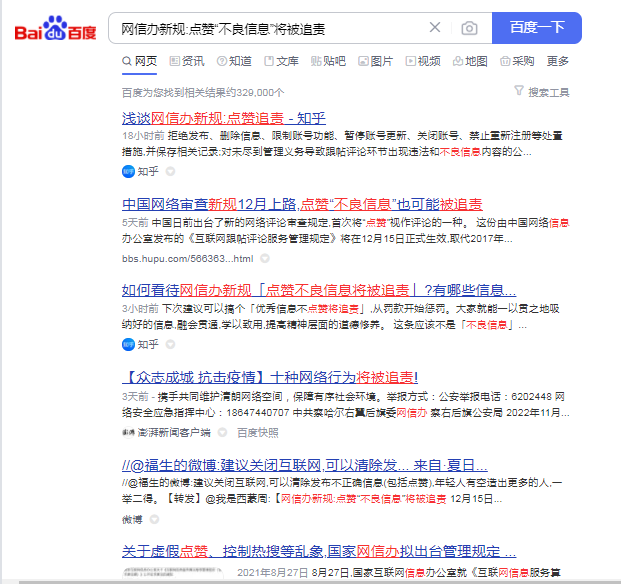
Task: Click the 澎湃新闻客户端 source name
Action: (x=174, y=432)
